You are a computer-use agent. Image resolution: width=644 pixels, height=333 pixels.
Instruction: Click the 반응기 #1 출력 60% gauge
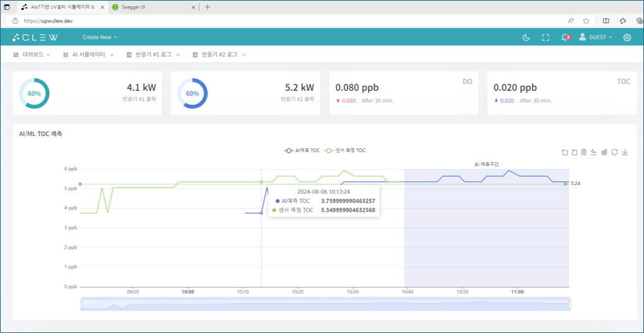tap(34, 93)
